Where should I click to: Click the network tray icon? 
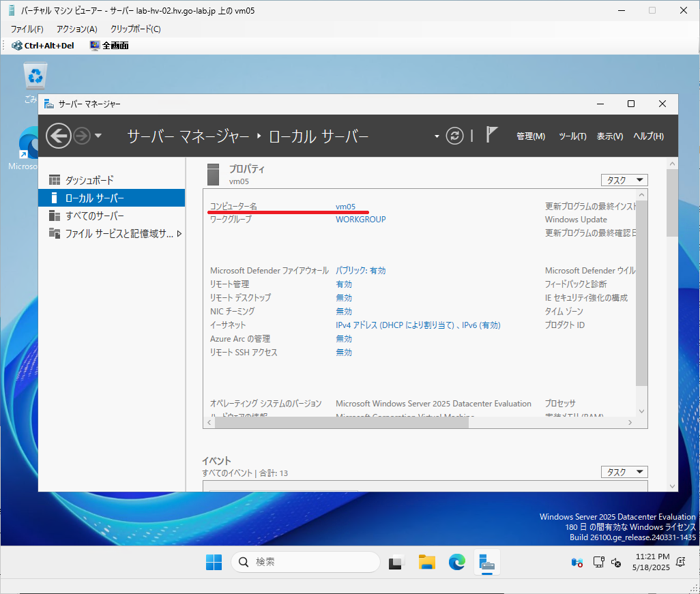pos(598,563)
